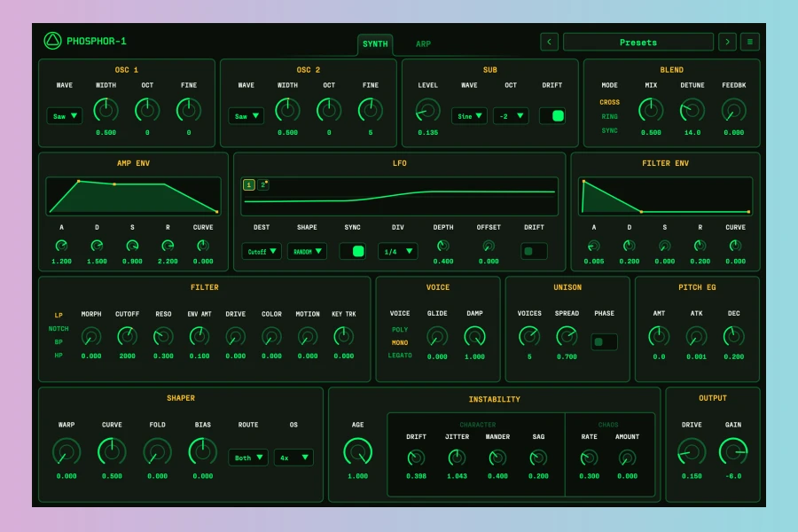Click the SUB LEVEL knob
Screen dimensions: 798x532
tap(428, 111)
